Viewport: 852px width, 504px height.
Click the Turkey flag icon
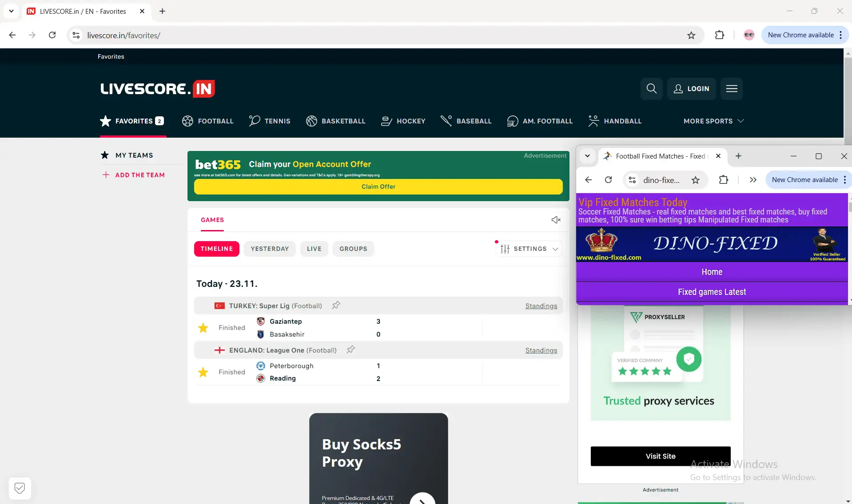coord(219,306)
